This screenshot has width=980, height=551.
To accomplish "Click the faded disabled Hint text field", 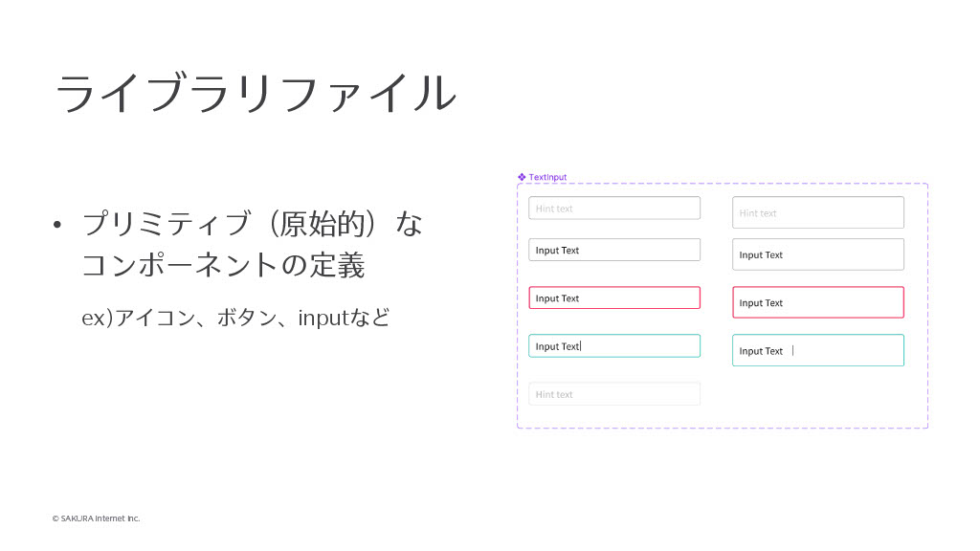I will 613,394.
